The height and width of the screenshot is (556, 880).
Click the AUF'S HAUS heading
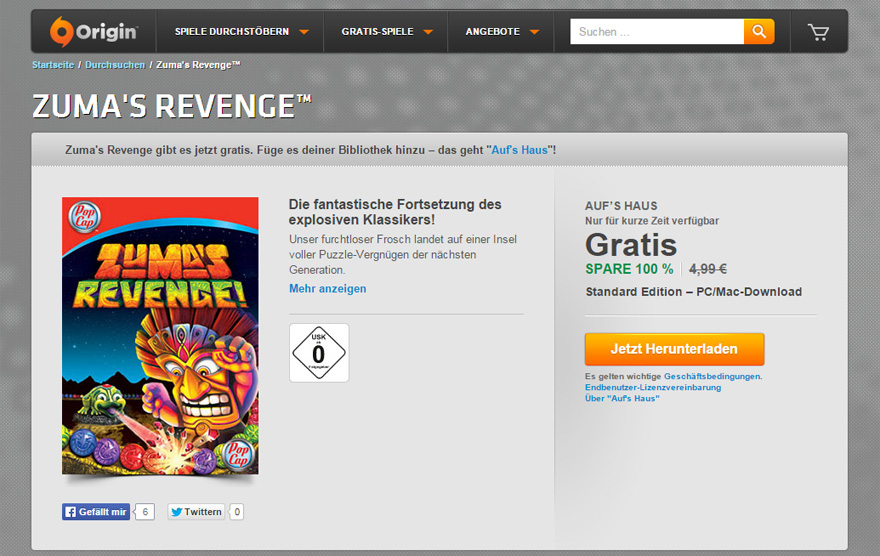621,206
